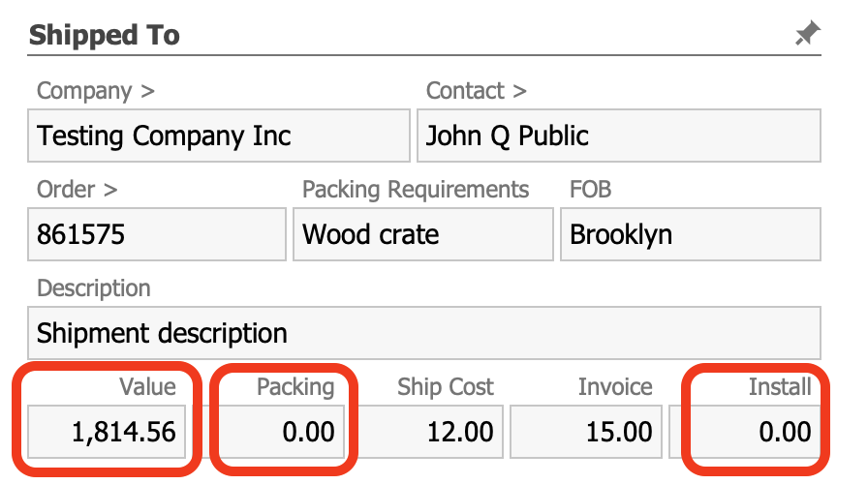Click the Shipment description text field
Screen dimensions: 868x484
click(423, 334)
